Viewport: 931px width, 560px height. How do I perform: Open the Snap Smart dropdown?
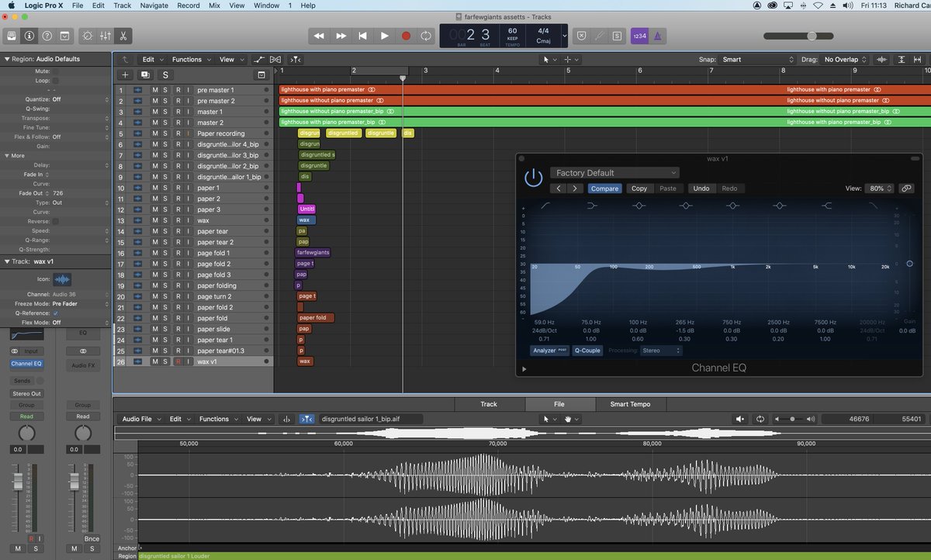click(757, 60)
